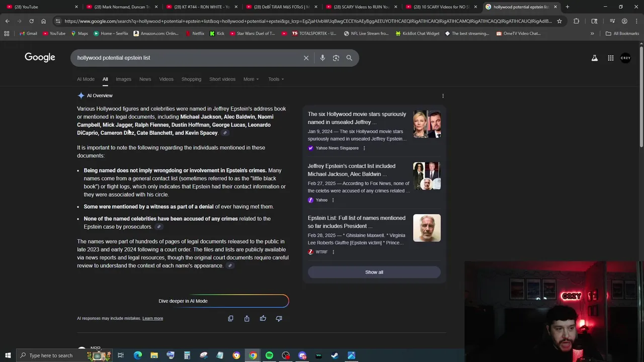Bookmark this page with star icon
Screen dimensions: 644x362
coord(559,21)
